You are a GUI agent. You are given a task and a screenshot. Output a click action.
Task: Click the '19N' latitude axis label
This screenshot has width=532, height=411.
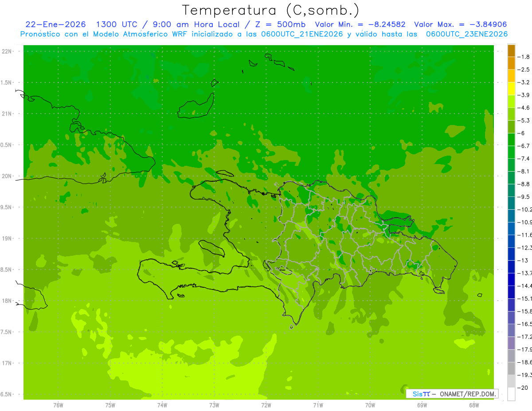click(7, 238)
